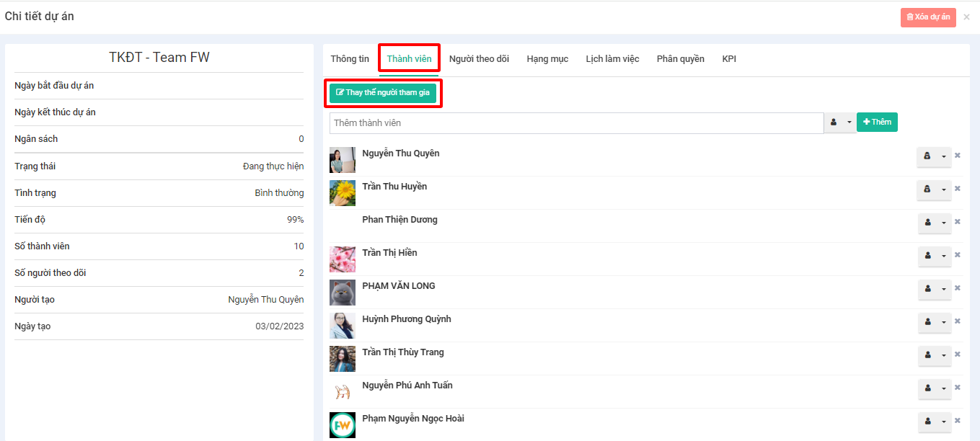Go to the KPI tab
The height and width of the screenshot is (441, 980).
[x=729, y=59]
